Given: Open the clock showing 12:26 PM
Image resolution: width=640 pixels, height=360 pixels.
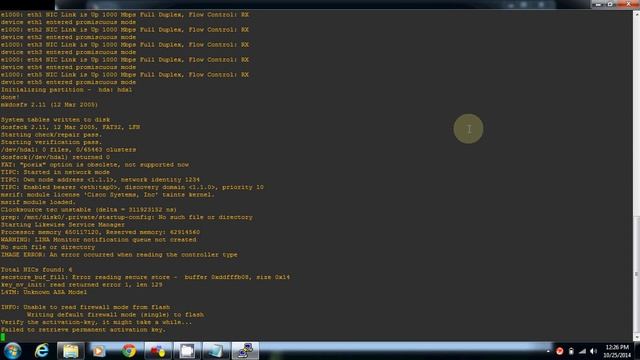Looking at the screenshot, I should point(617,351).
